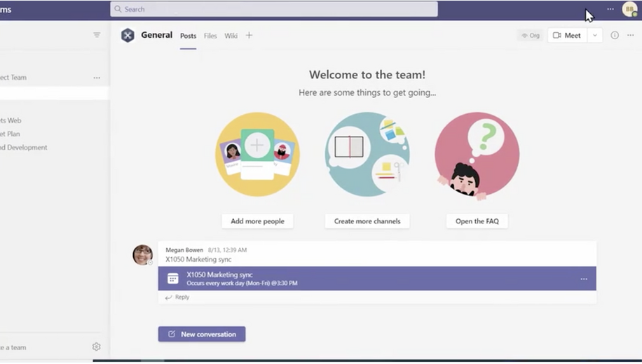Click the Add more people illustration
642x364 pixels.
tap(257, 155)
